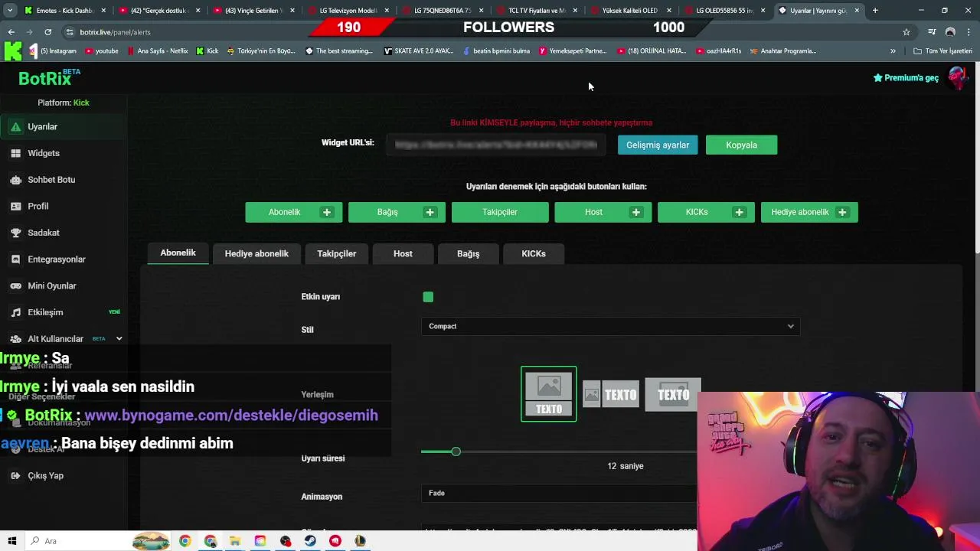
Task: Expand Alt Kullanıcılar chevron
Action: pyautogui.click(x=119, y=338)
